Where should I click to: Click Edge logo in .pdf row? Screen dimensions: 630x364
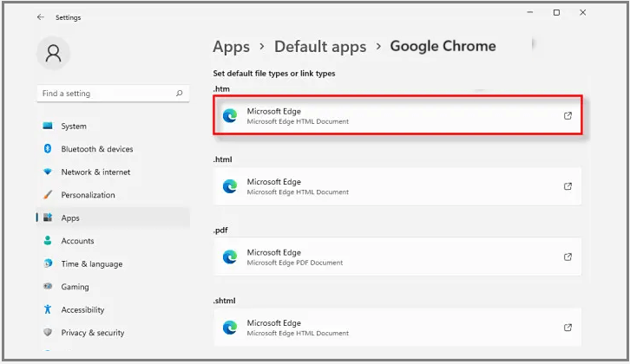230,257
